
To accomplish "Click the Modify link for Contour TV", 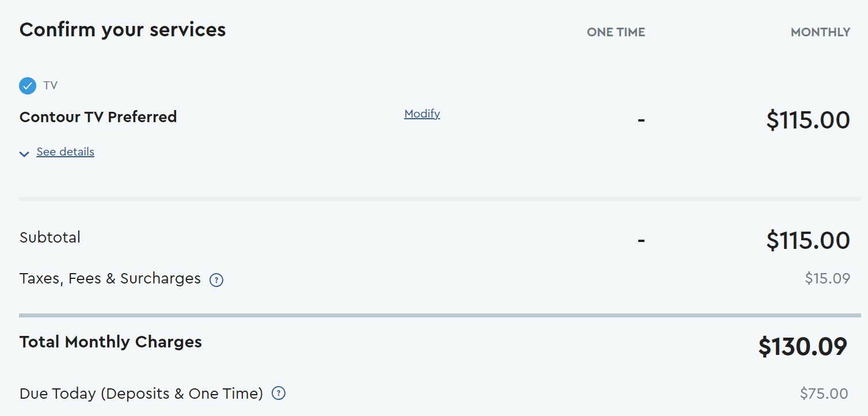I will pyautogui.click(x=422, y=114).
